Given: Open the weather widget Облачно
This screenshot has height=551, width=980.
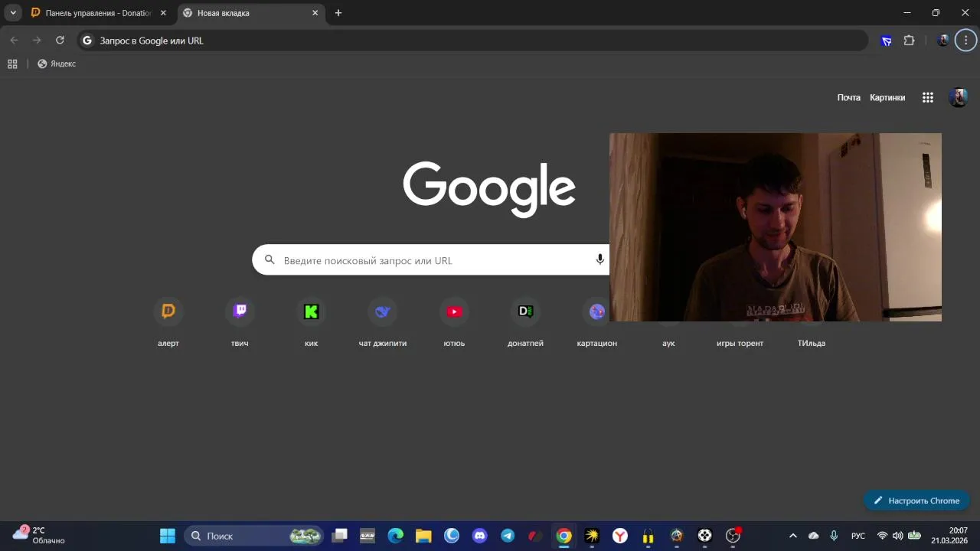Looking at the screenshot, I should point(40,535).
